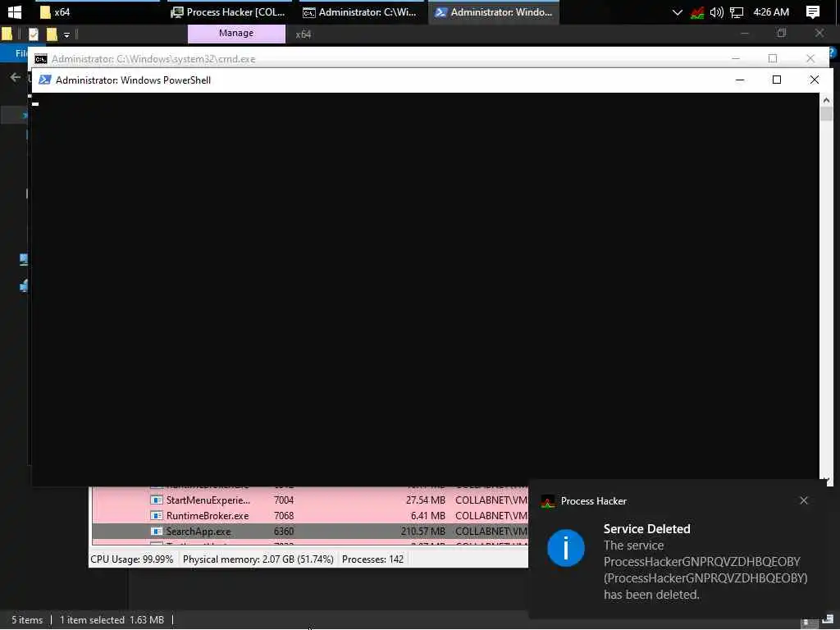Switch to Windows PowerShell taskbar item
The image size is (840, 630).
pos(493,11)
